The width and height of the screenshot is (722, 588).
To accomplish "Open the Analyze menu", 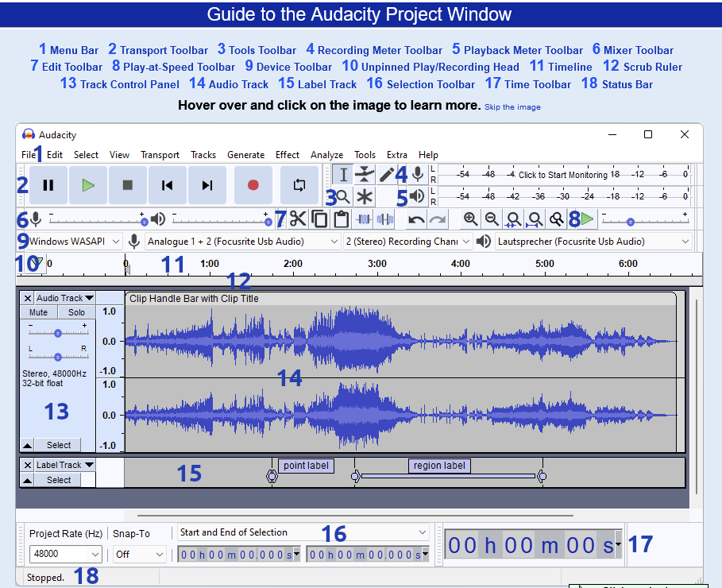I will click(327, 155).
